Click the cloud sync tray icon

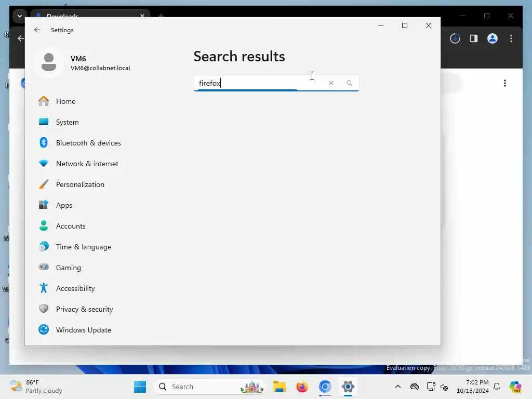(414, 387)
